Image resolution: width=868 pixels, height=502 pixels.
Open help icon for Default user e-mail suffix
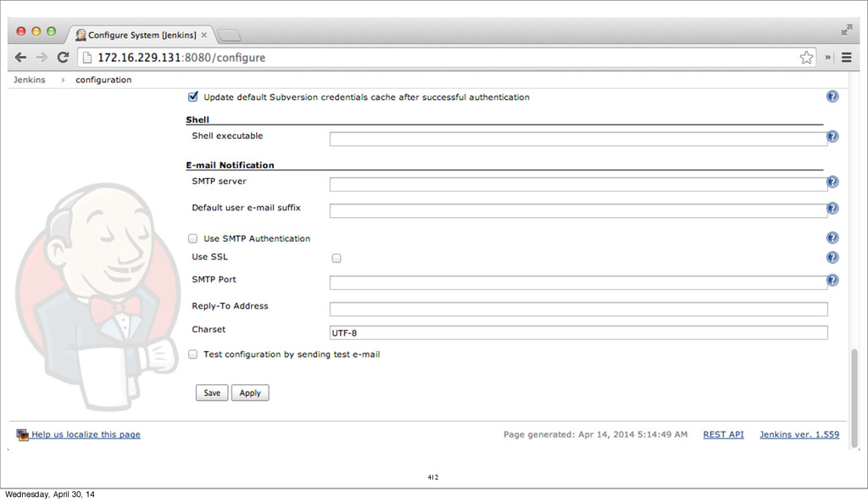(x=832, y=209)
